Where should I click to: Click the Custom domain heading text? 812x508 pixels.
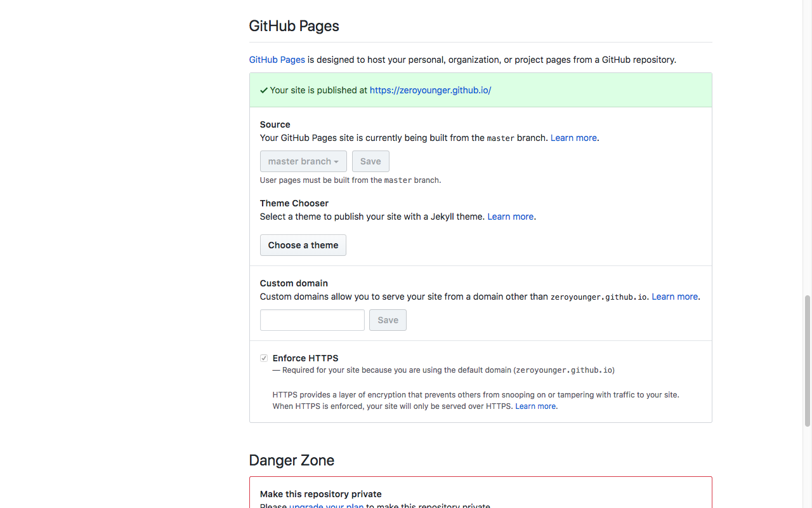click(x=294, y=283)
